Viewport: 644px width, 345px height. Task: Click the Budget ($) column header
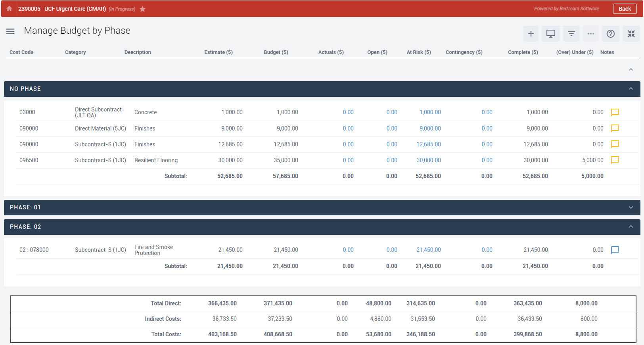pos(276,52)
